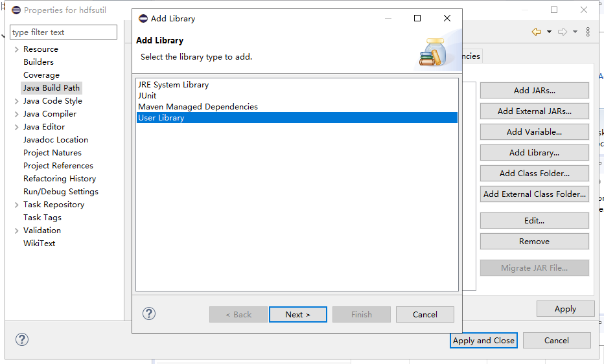Click Add Class Folder... button
This screenshot has height=364, width=604.
(x=534, y=174)
